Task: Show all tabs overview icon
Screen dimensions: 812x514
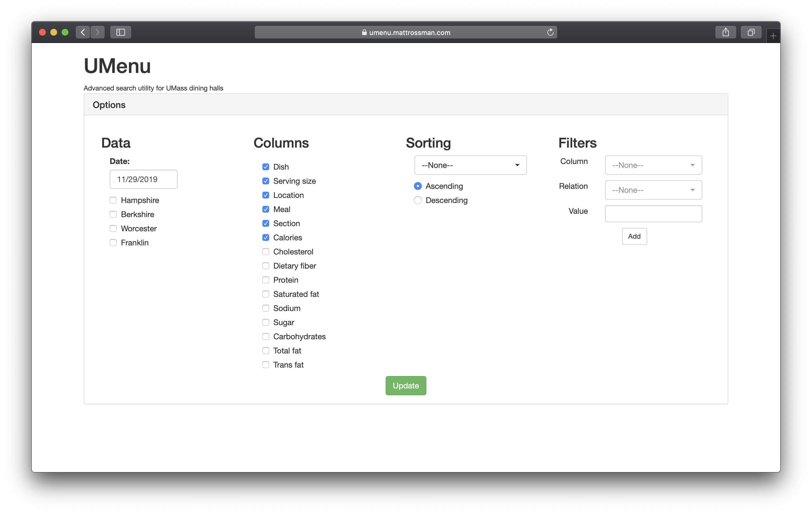Action: [x=751, y=33]
